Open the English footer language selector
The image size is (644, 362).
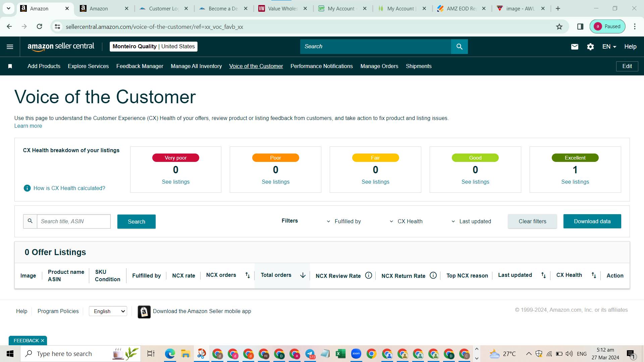coord(108,311)
